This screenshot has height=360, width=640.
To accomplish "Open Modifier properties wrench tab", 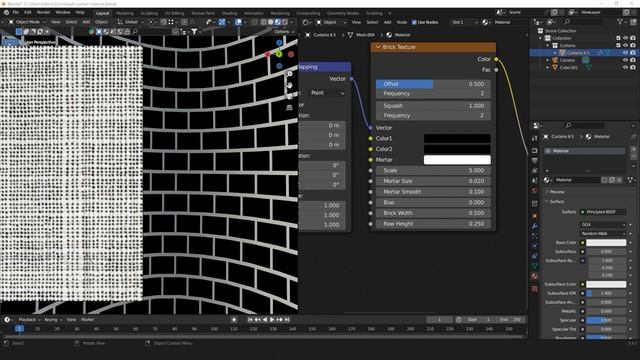I will coord(535,226).
